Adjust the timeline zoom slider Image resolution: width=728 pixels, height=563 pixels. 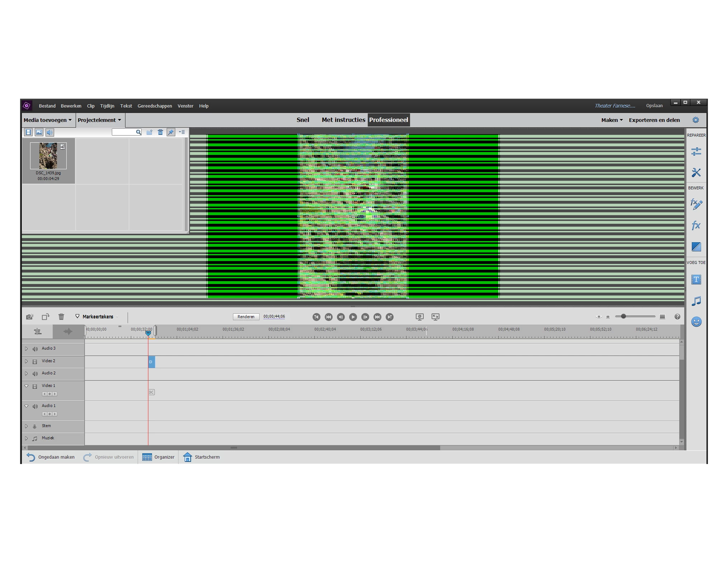pos(623,316)
